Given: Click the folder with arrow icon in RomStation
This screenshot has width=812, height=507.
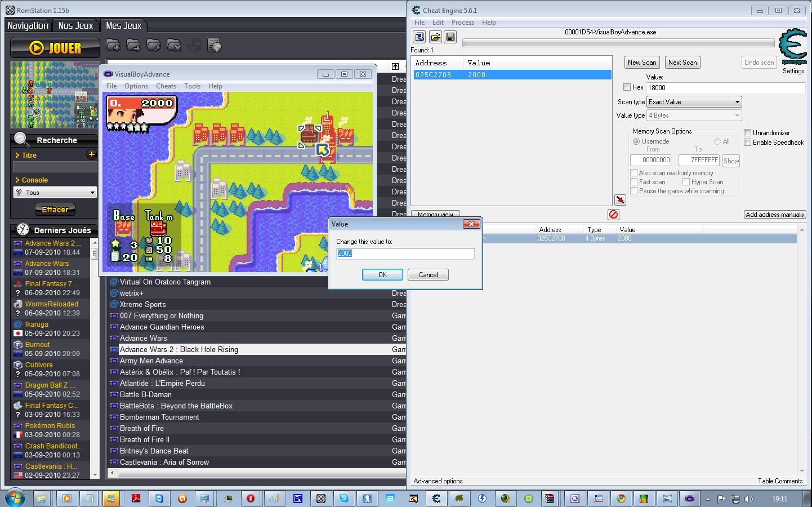Looking at the screenshot, I should click(x=133, y=45).
